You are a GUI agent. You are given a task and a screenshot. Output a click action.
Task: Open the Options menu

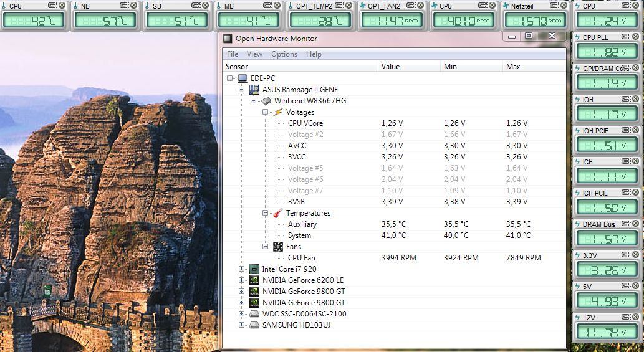(x=284, y=54)
